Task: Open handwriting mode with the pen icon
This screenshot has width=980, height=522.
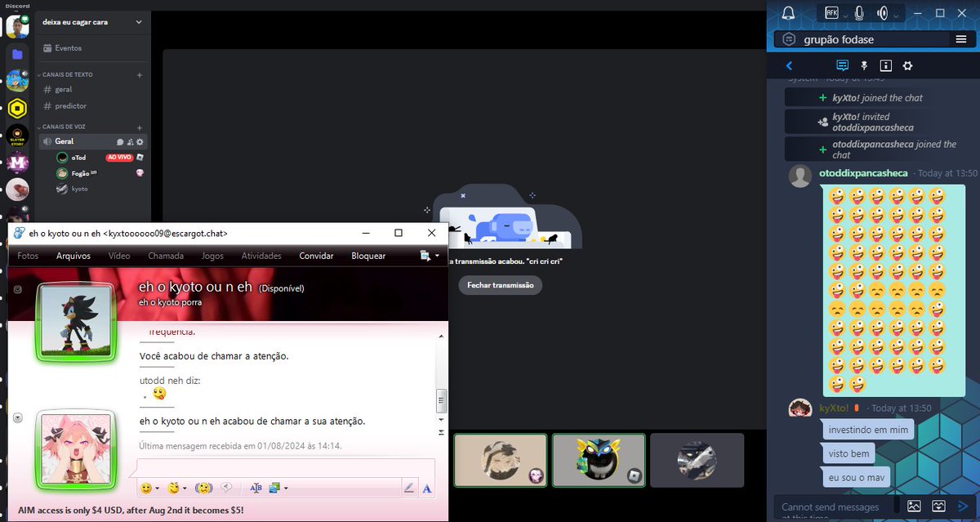Action: (x=409, y=487)
